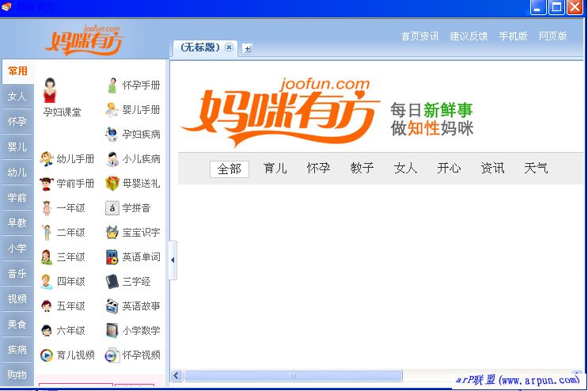588x391 pixels.
Task: Select the 早教 sidebar tab
Action: point(17,223)
